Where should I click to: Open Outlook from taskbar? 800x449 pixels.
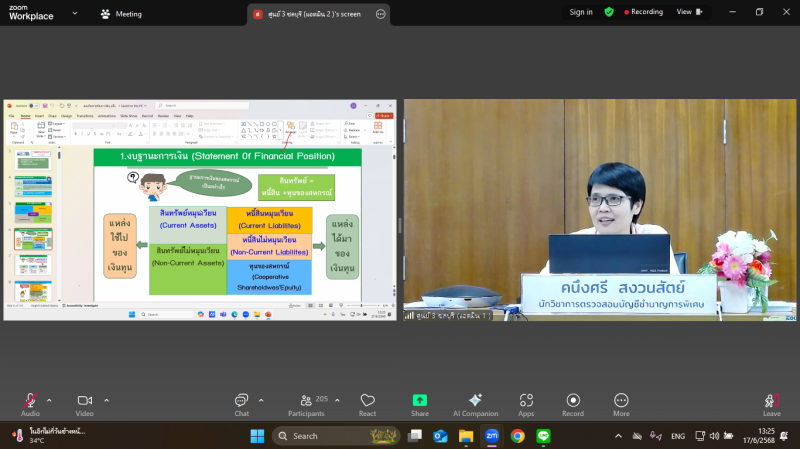[440, 436]
